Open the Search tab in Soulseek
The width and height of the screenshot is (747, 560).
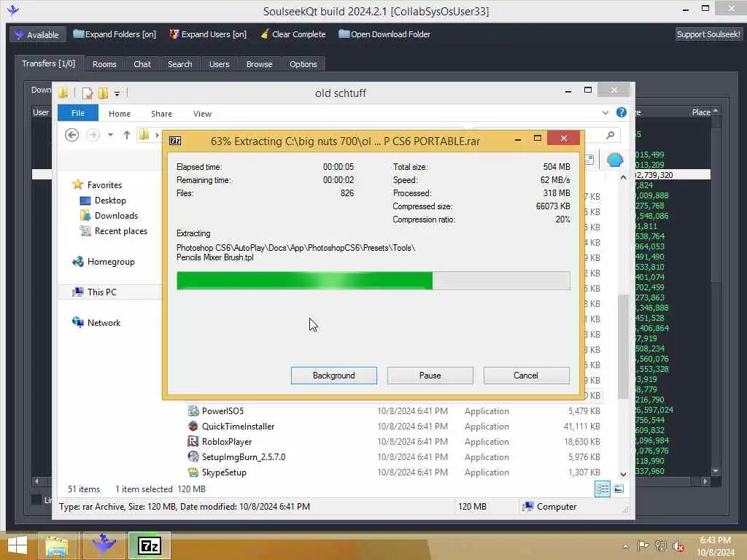pyautogui.click(x=179, y=64)
